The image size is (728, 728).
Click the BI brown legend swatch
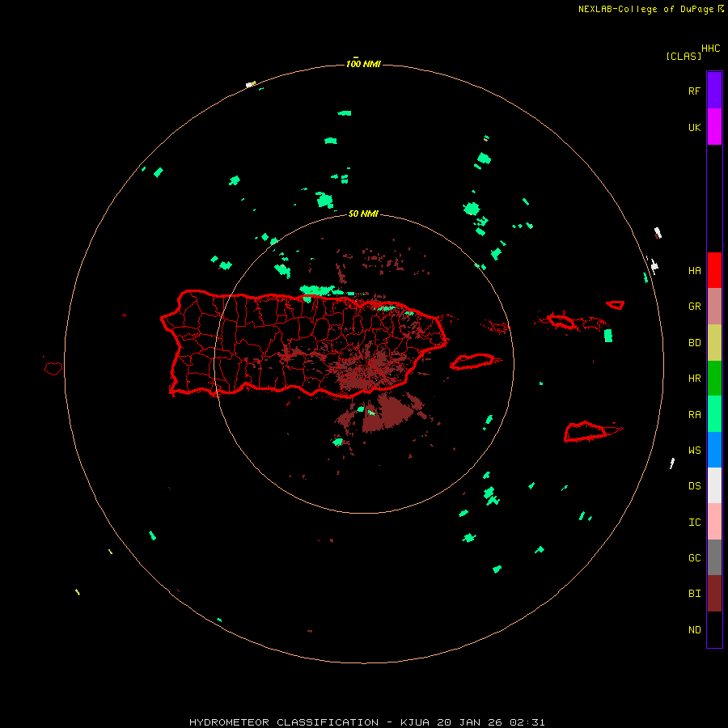[x=714, y=594]
